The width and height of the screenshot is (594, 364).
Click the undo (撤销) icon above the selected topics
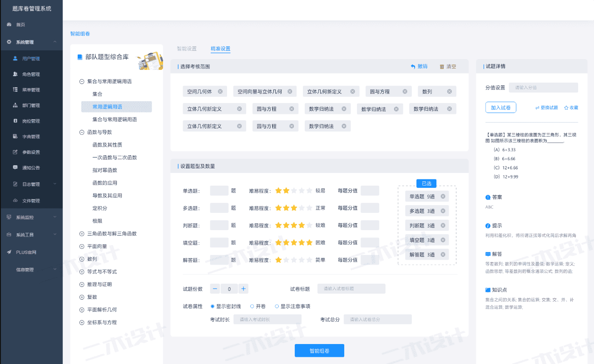tap(412, 66)
